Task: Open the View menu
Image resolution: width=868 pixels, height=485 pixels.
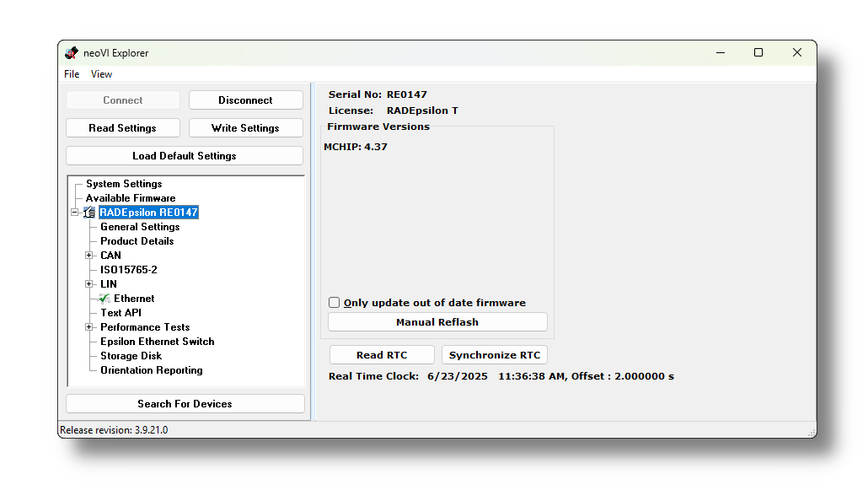Action: click(101, 74)
